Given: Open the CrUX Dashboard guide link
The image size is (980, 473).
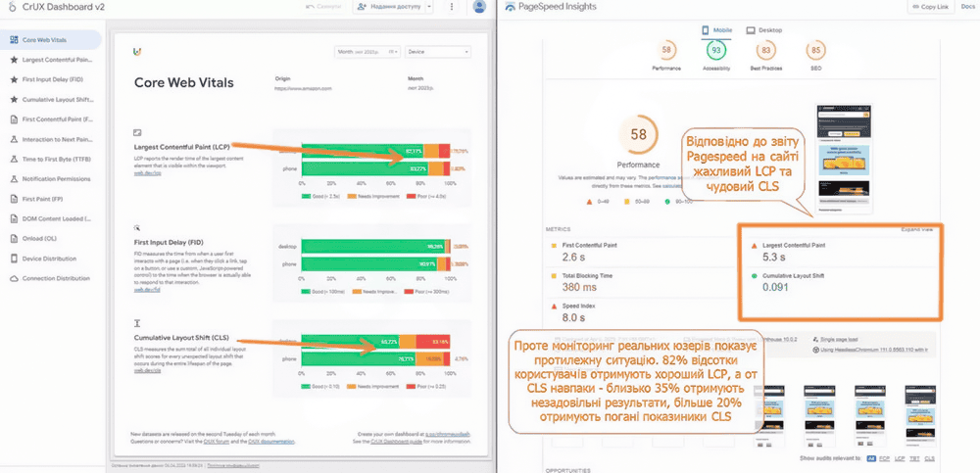Looking at the screenshot, I should coord(396,441).
